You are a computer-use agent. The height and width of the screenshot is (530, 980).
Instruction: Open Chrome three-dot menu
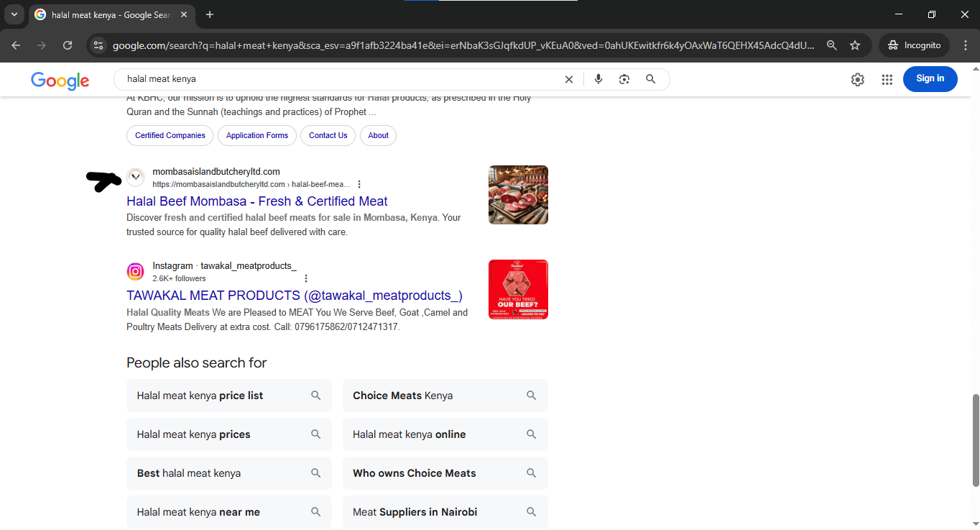tap(966, 45)
